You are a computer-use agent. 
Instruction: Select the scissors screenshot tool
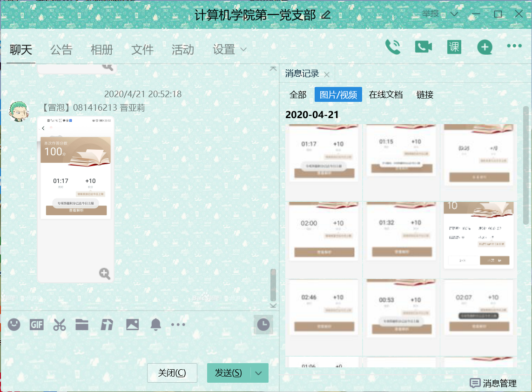pos(59,325)
